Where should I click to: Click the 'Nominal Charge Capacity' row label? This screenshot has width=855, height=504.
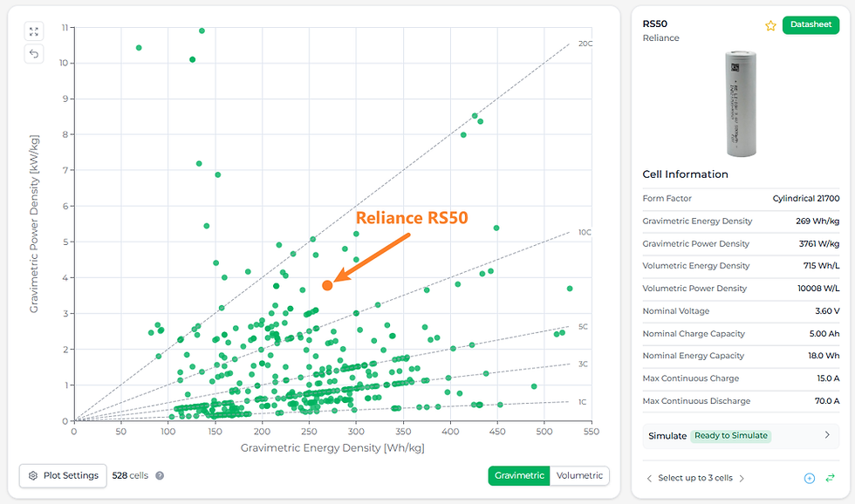694,333
